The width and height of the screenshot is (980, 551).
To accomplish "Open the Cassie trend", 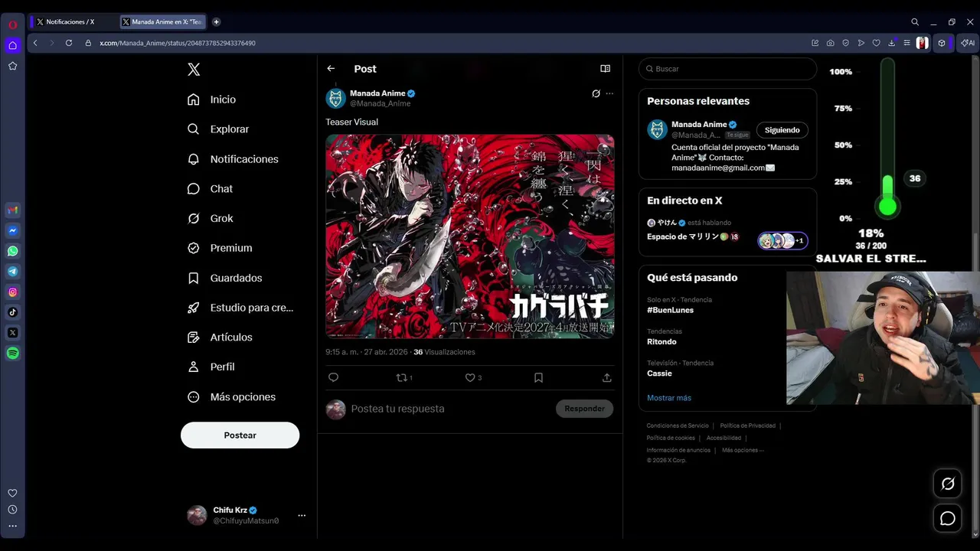I will tap(659, 373).
